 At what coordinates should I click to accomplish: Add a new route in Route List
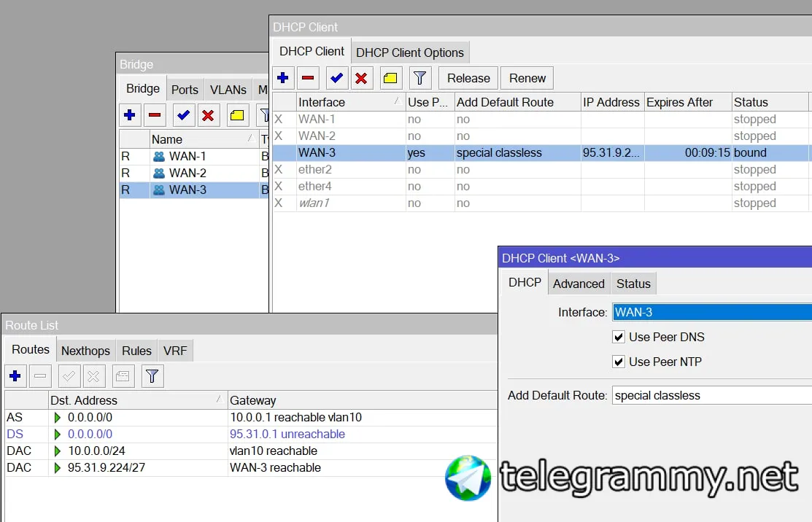(x=15, y=376)
